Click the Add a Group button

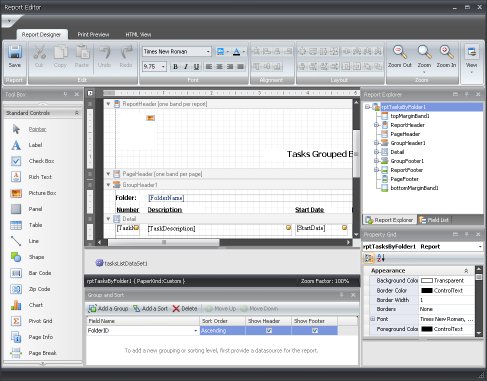[x=108, y=309]
